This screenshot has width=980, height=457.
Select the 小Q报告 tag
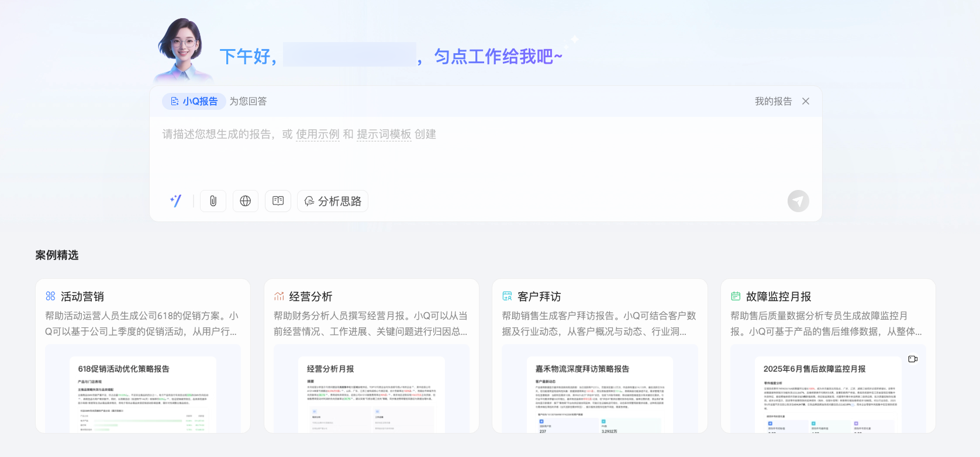point(194,101)
